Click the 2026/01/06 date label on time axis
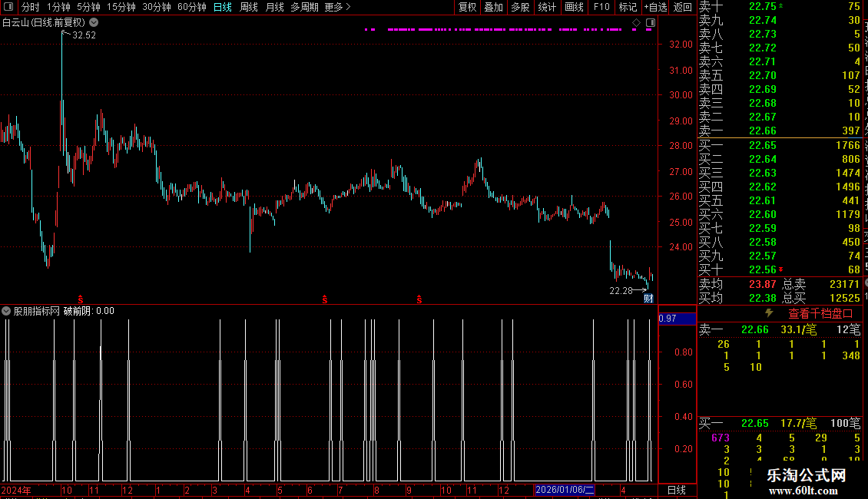868x499 pixels. (x=565, y=490)
